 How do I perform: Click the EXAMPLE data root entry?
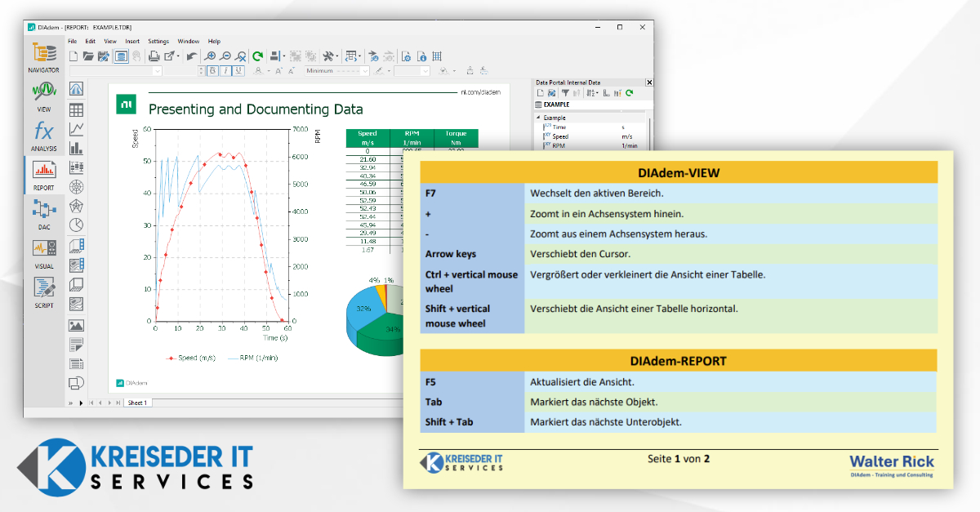click(594, 105)
